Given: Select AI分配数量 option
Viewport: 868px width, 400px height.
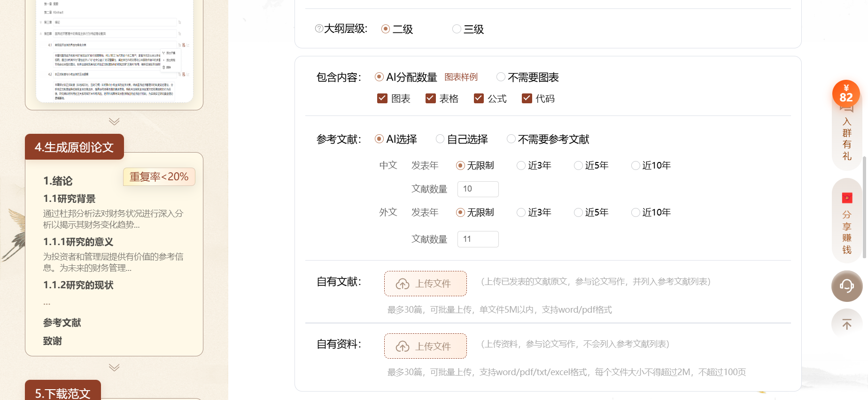Looking at the screenshot, I should tap(379, 77).
